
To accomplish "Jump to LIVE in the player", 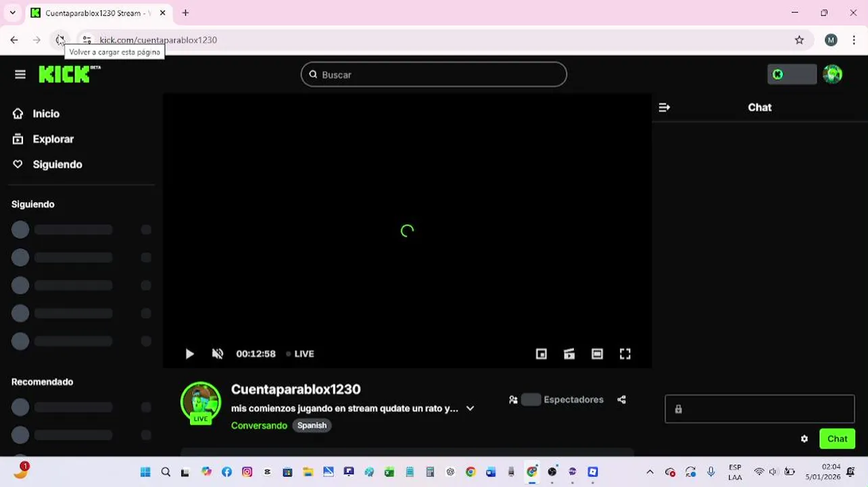I will click(x=300, y=354).
